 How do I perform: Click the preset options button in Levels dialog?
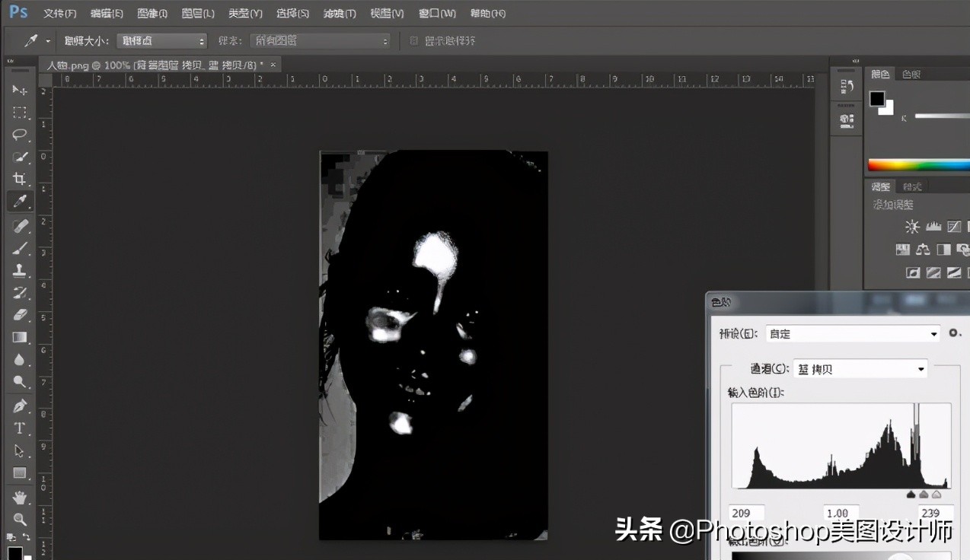955,332
